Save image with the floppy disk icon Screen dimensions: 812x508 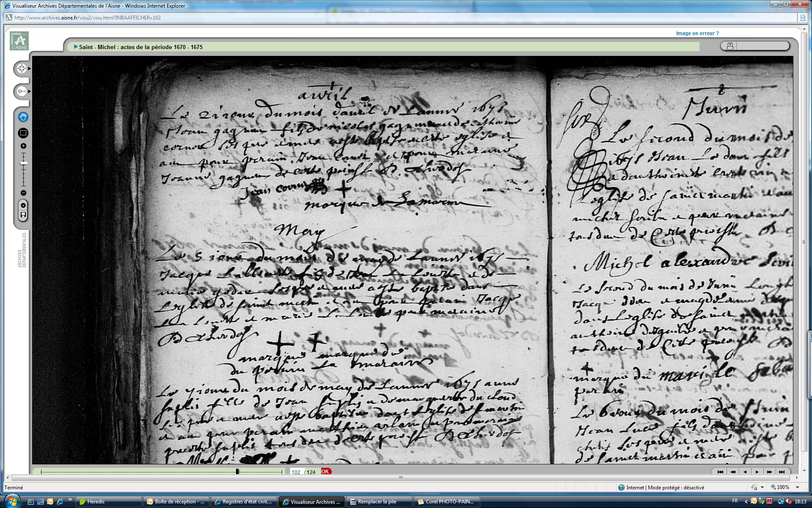(x=23, y=215)
